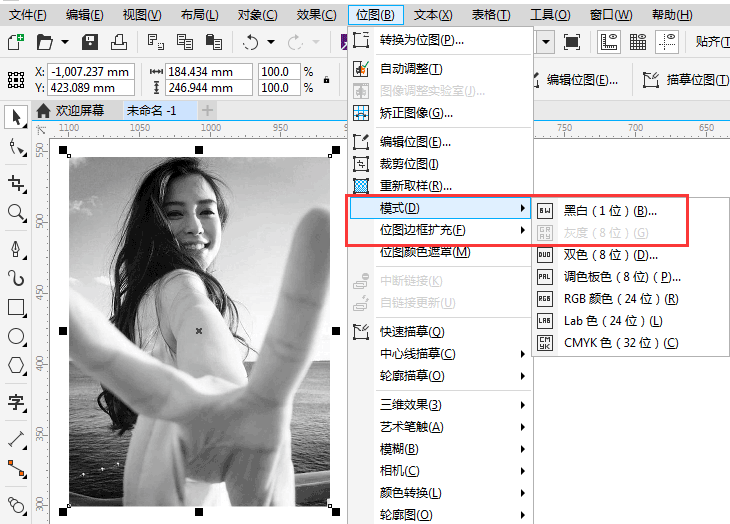The width and height of the screenshot is (730, 524).
Task: Open the 文件(F) menu
Action: [x=27, y=15]
